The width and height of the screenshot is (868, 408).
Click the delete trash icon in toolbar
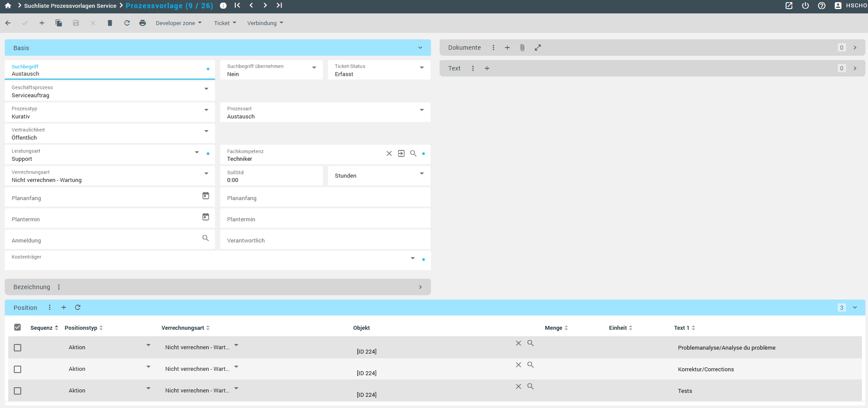pyautogui.click(x=110, y=23)
